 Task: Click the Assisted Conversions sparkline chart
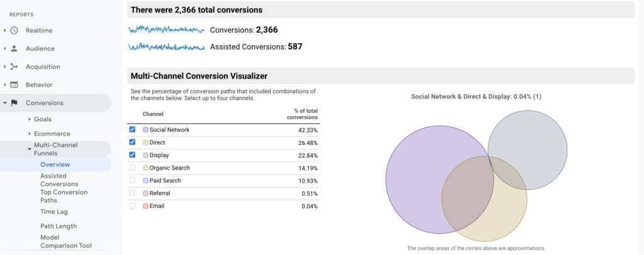166,46
